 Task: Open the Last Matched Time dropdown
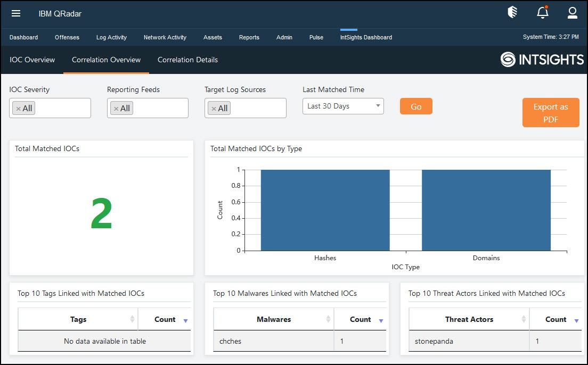[343, 106]
